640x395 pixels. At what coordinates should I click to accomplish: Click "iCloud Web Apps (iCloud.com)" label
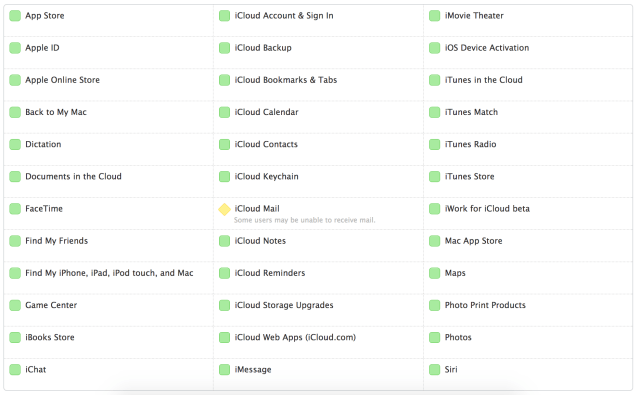pos(295,337)
